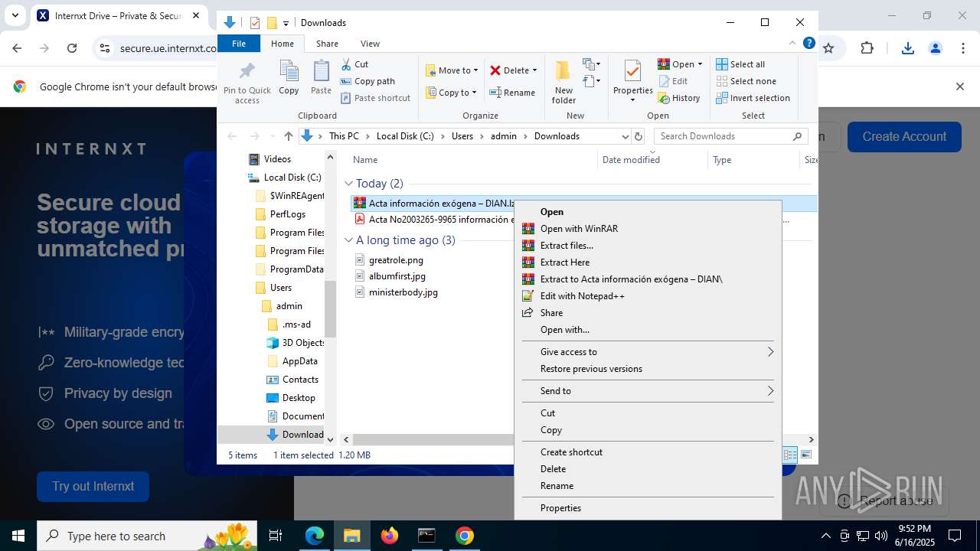
Task: Click History in Open group
Action: pyautogui.click(x=679, y=98)
